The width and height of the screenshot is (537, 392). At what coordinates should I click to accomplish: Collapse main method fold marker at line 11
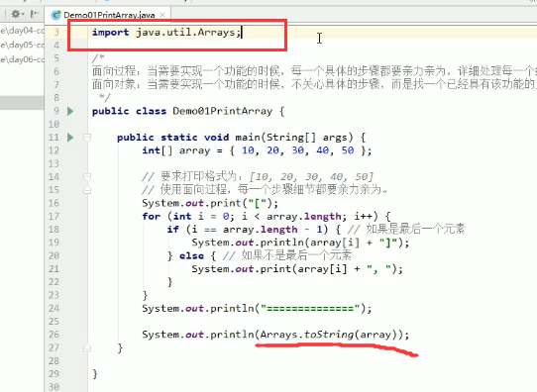[x=87, y=138]
